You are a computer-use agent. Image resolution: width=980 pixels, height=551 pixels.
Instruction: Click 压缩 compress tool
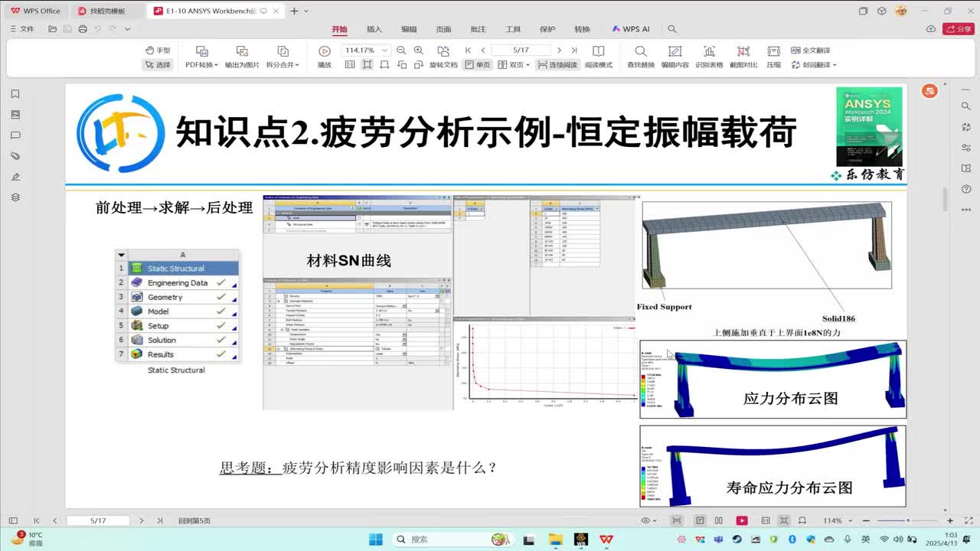(774, 57)
